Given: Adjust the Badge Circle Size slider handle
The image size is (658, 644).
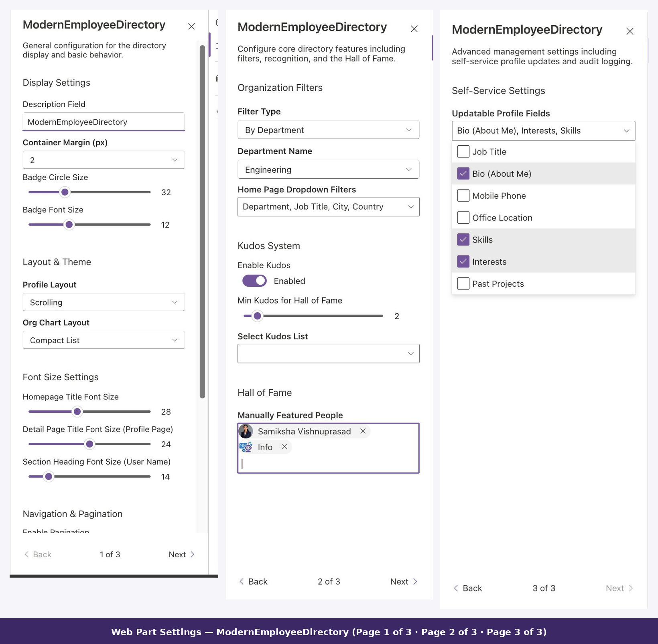Looking at the screenshot, I should click(65, 192).
